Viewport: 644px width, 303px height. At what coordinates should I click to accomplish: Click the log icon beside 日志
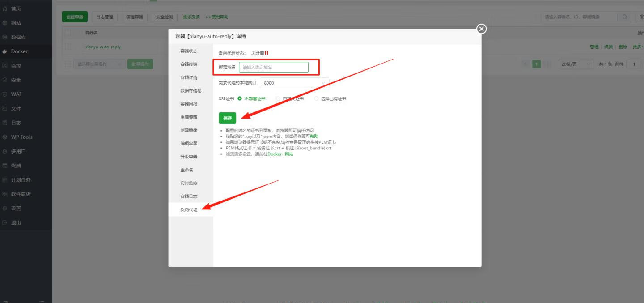(5, 123)
